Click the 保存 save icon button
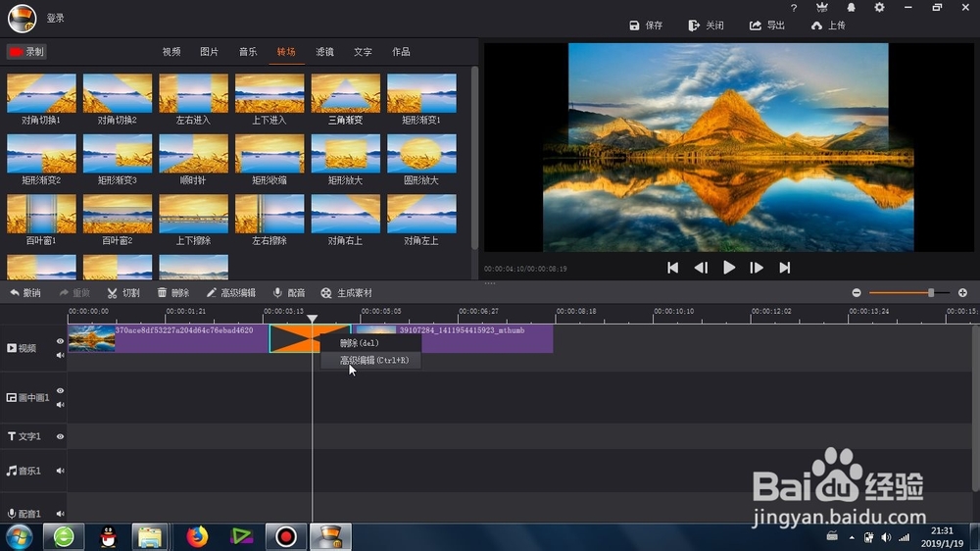This screenshot has width=980, height=551. (x=646, y=25)
